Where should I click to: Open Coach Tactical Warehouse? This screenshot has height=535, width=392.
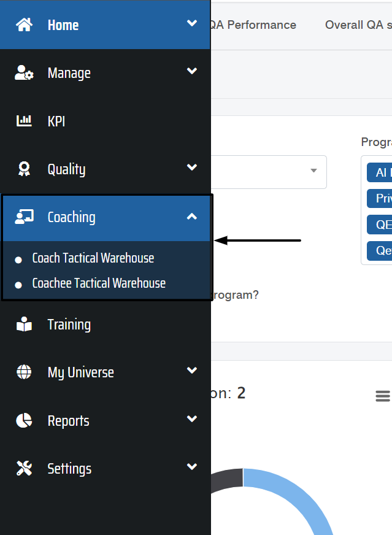(x=93, y=258)
